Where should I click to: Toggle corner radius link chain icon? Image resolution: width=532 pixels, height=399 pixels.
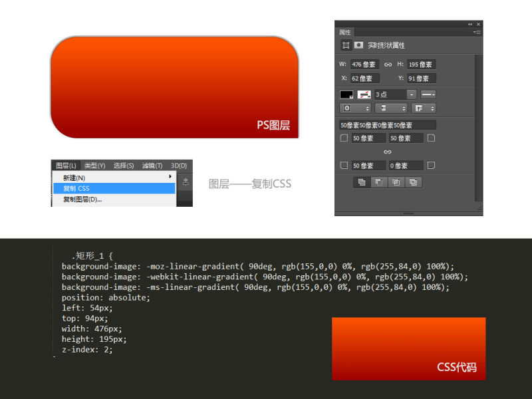(388, 152)
